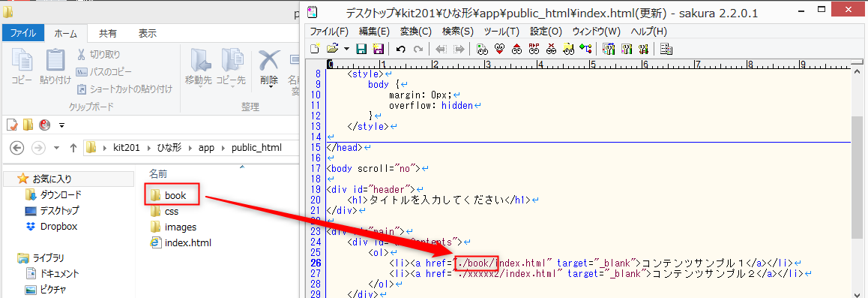Screen dimensions: 868x298
Task: Click kit201 in the address bar path
Action: pos(125,148)
